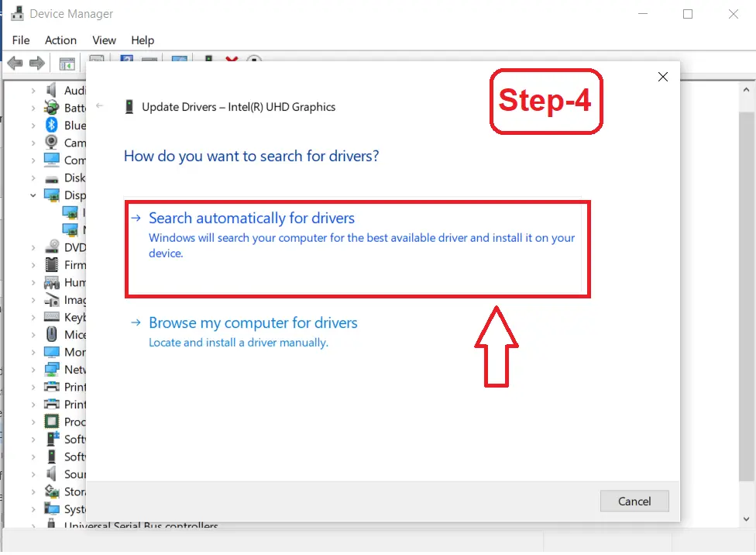Screen dimensions: 756x555
Task: Expand the Keyboards category chevron
Action: (x=33, y=318)
